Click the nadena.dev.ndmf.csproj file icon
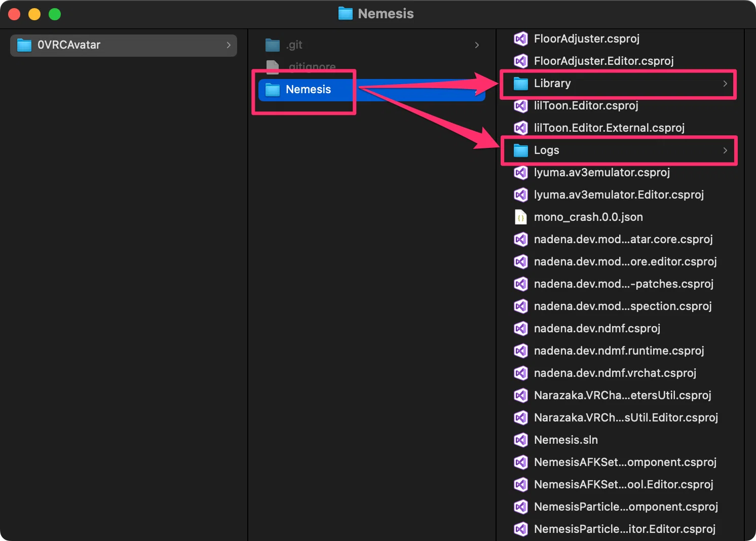This screenshot has height=541, width=756. [x=521, y=328]
